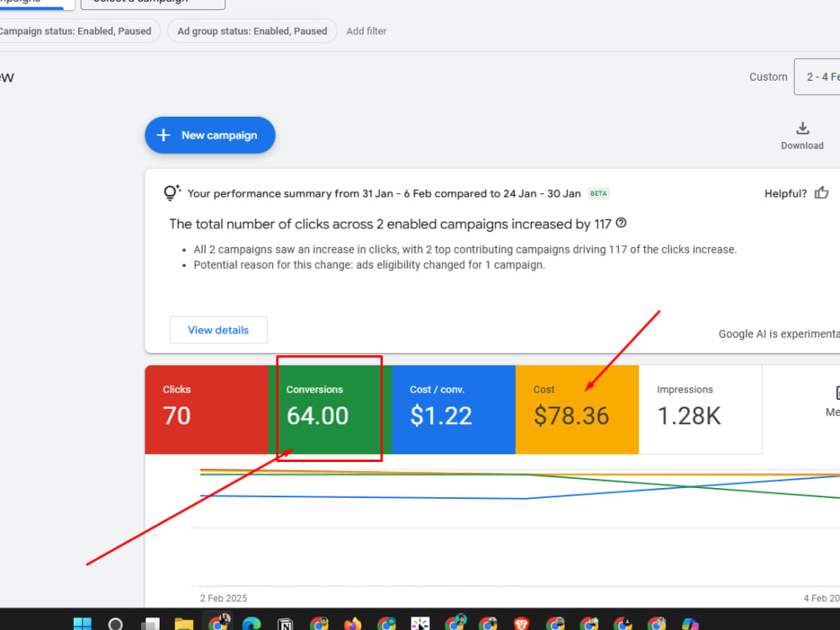Select the white Impressions metric card

tap(701, 410)
